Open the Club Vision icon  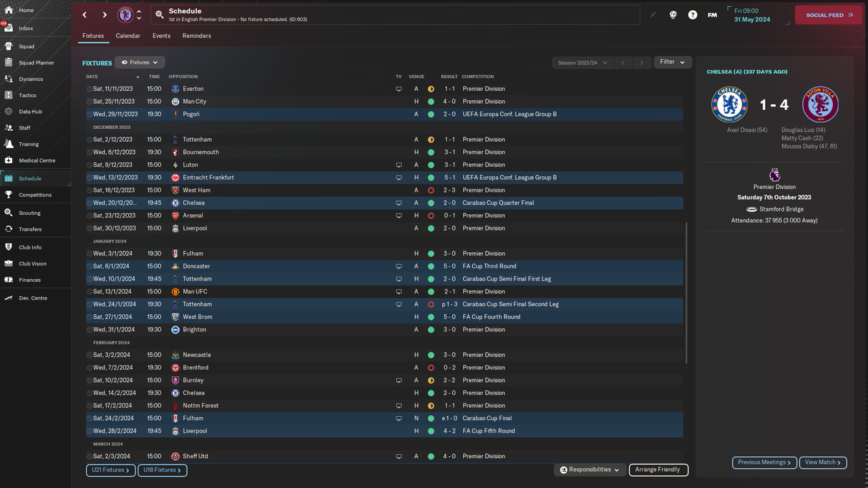click(9, 264)
